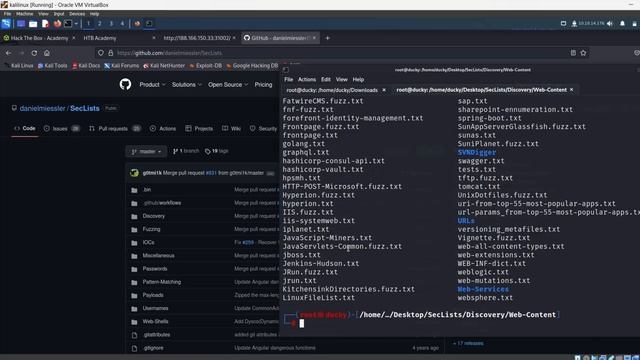Reload the GitHub page

click(x=34, y=53)
